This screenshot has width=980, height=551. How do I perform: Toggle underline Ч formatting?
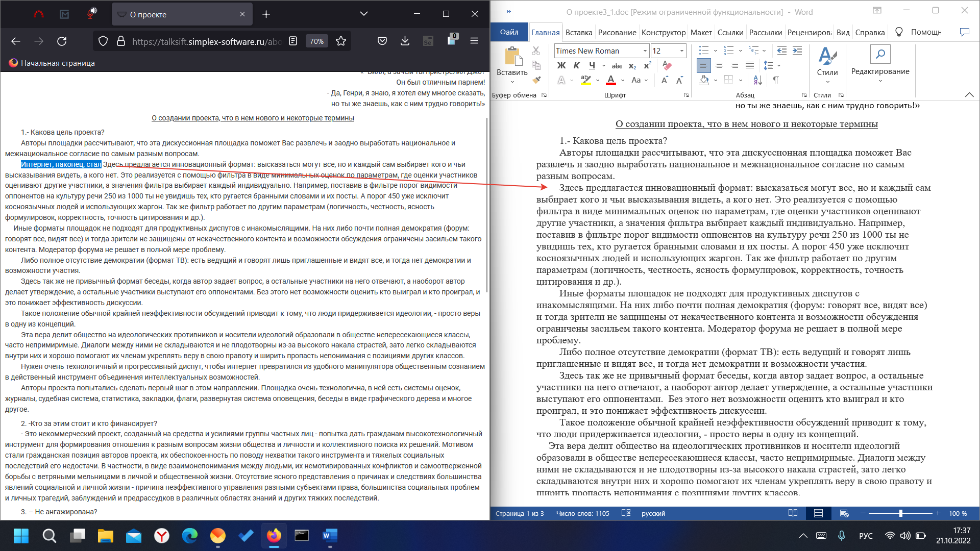click(x=592, y=65)
